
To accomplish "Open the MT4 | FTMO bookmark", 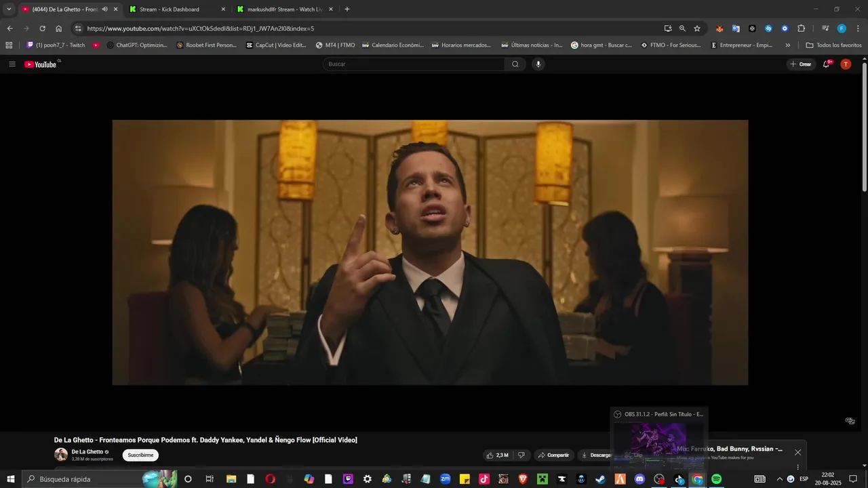I will pos(335,45).
